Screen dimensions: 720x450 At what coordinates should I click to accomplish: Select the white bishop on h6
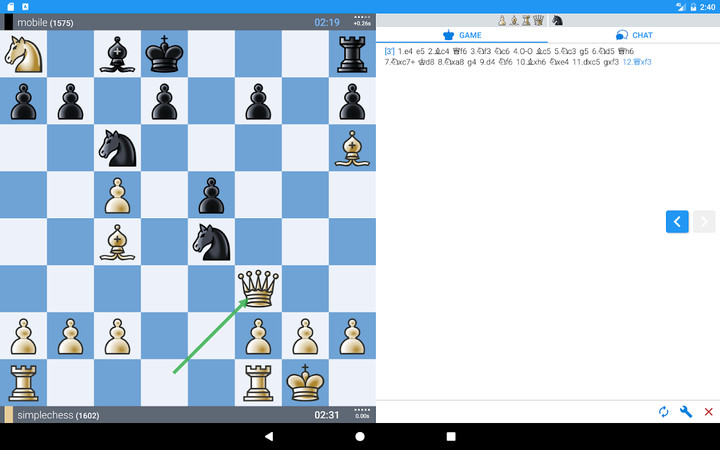(x=352, y=148)
